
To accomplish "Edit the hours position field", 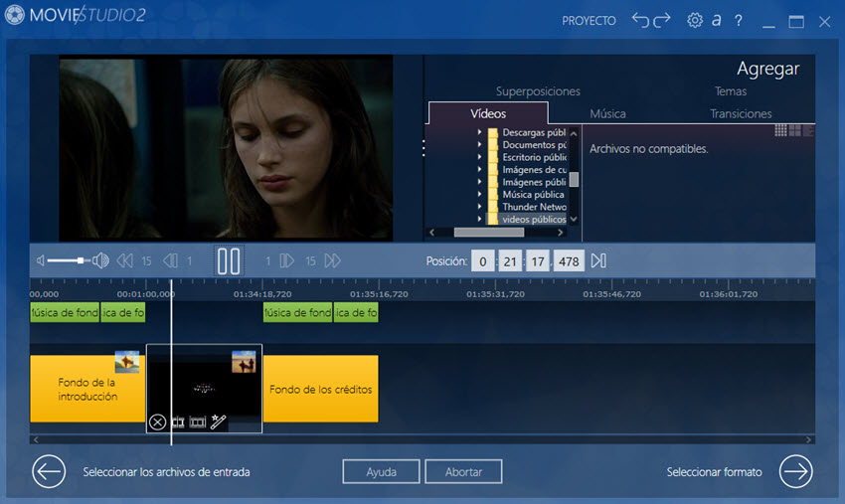I will click(482, 261).
